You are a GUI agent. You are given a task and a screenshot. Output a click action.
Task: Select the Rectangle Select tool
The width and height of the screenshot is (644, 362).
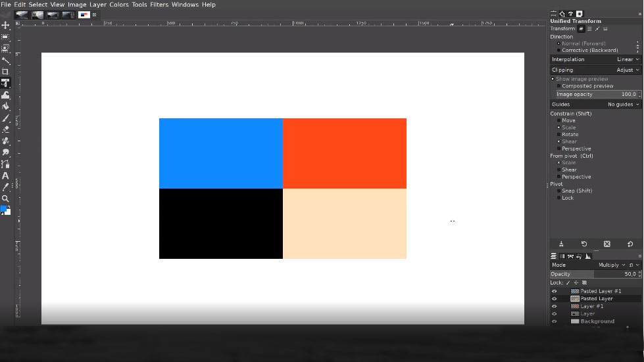[x=5, y=37]
